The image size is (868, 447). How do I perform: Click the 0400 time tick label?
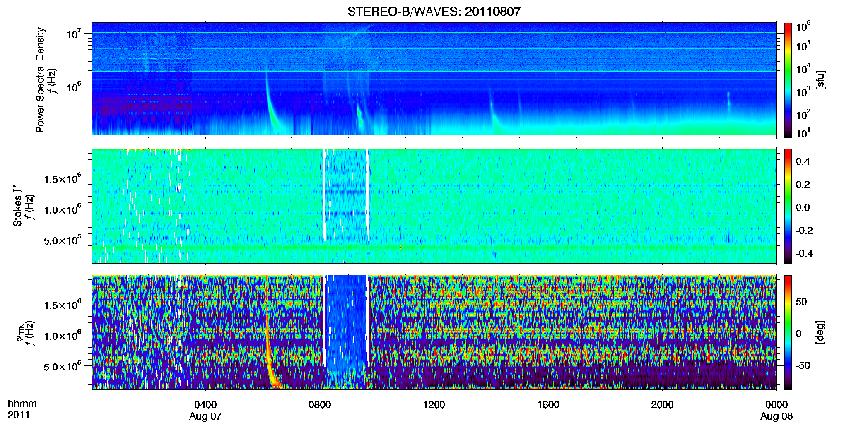tap(205, 405)
